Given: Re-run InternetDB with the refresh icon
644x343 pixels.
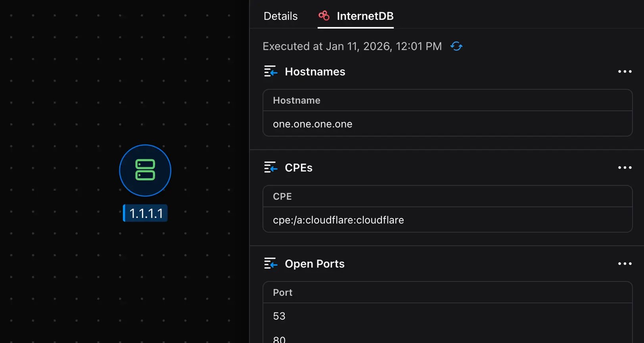Looking at the screenshot, I should (456, 46).
